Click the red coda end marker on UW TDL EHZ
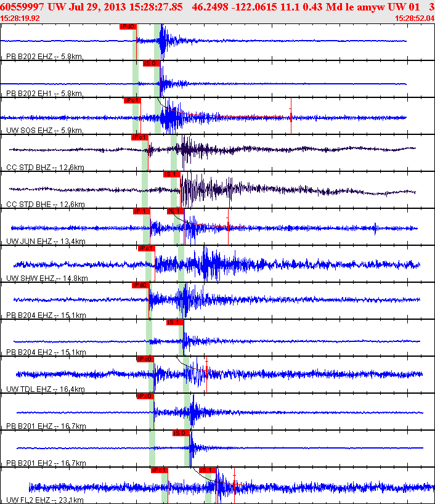 [207, 375]
